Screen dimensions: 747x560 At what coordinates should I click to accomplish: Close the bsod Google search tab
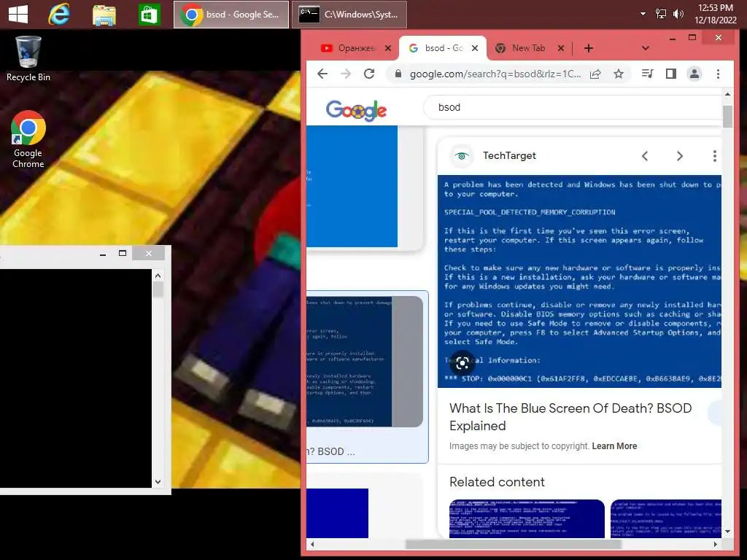coord(474,48)
